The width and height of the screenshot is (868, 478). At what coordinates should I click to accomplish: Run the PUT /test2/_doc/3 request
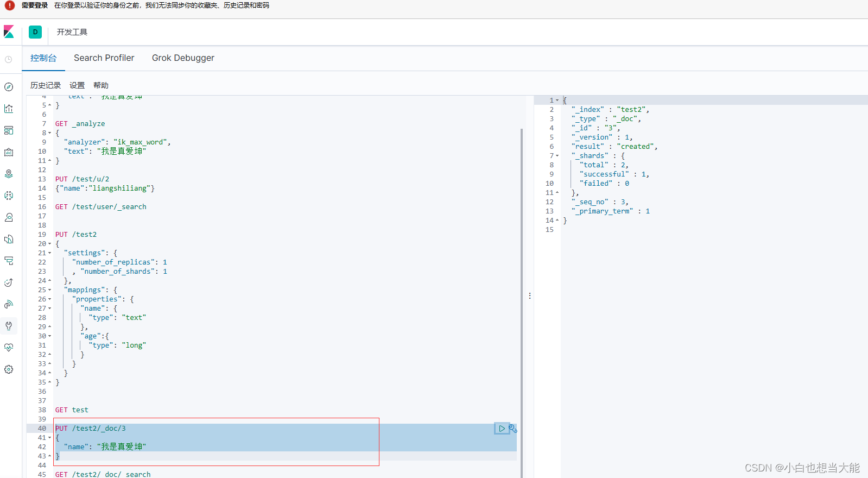click(x=502, y=429)
